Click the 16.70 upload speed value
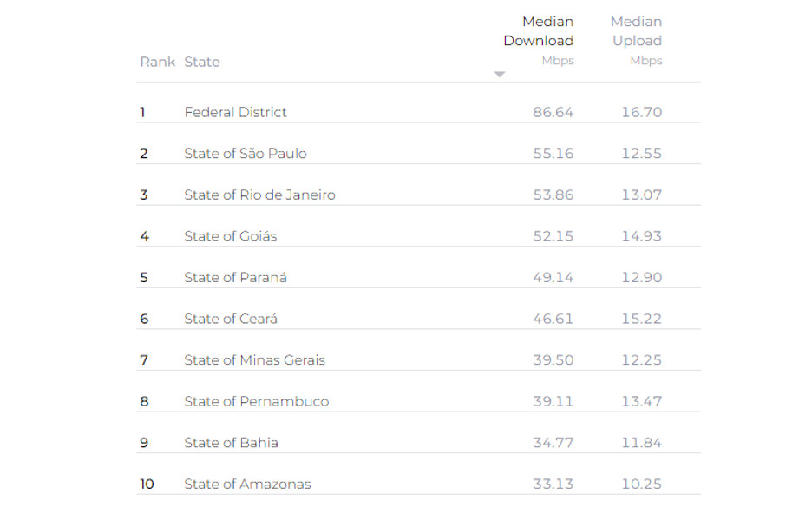This screenshot has height=521, width=812. coord(642,112)
